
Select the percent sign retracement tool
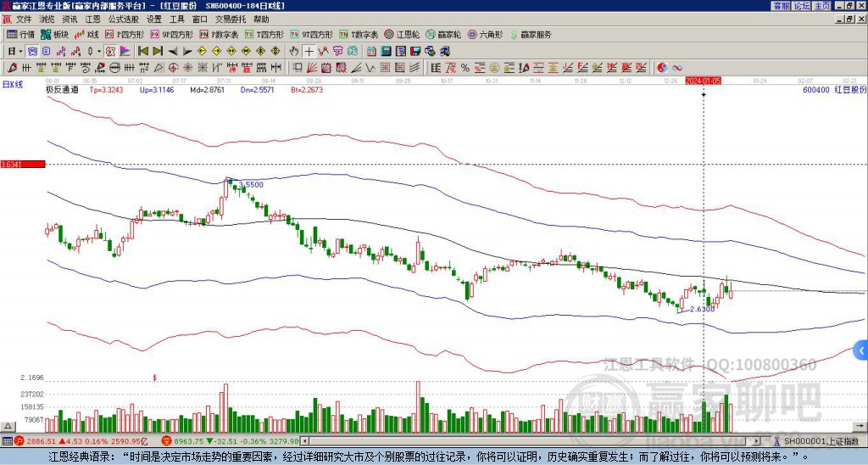[465, 68]
